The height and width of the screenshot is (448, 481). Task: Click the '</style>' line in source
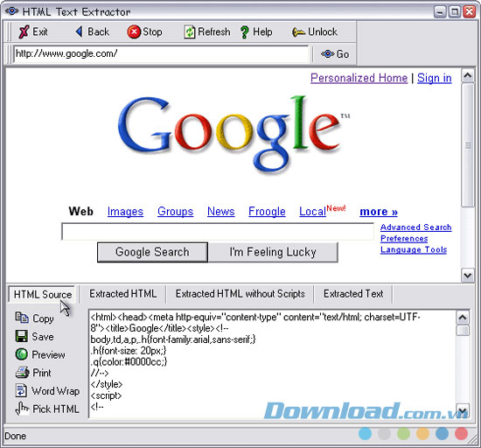click(107, 384)
